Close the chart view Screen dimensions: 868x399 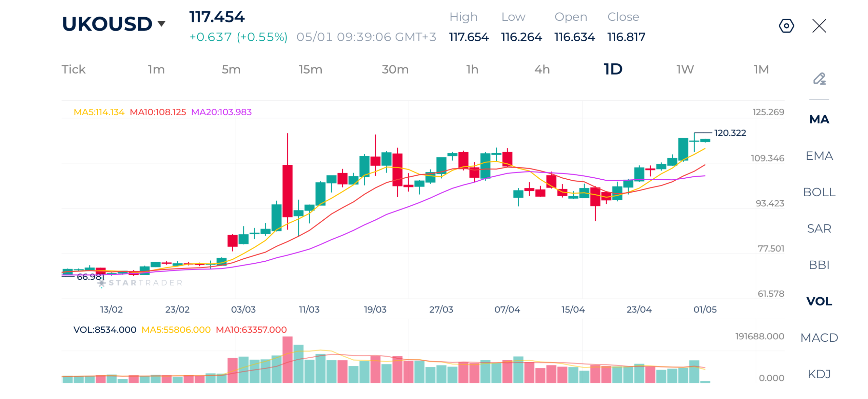click(819, 26)
